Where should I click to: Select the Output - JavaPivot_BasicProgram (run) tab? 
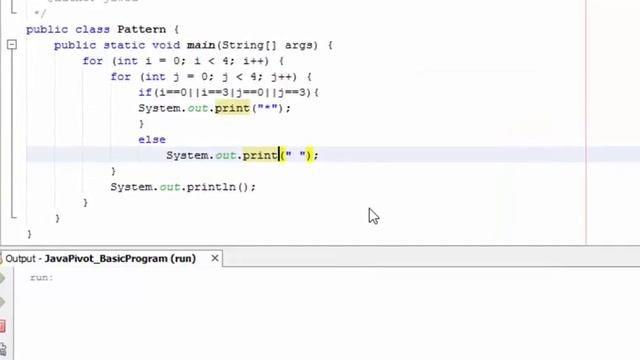(100, 258)
